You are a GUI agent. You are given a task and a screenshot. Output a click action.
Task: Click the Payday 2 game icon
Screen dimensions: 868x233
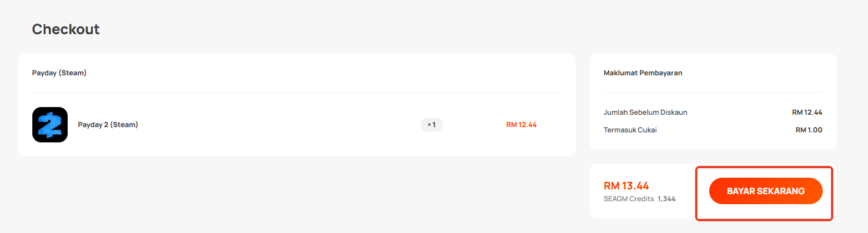tap(50, 125)
